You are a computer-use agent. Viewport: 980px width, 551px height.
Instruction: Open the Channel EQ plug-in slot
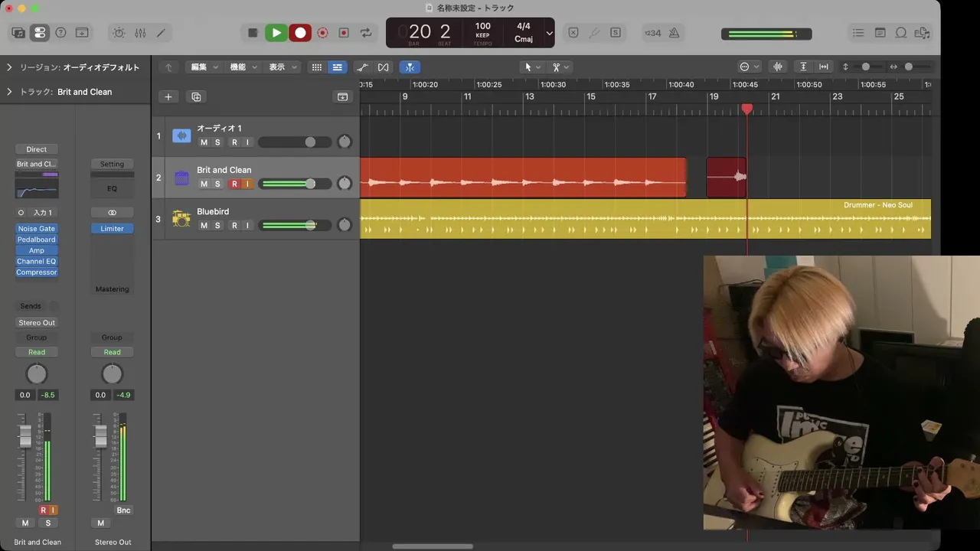click(37, 262)
